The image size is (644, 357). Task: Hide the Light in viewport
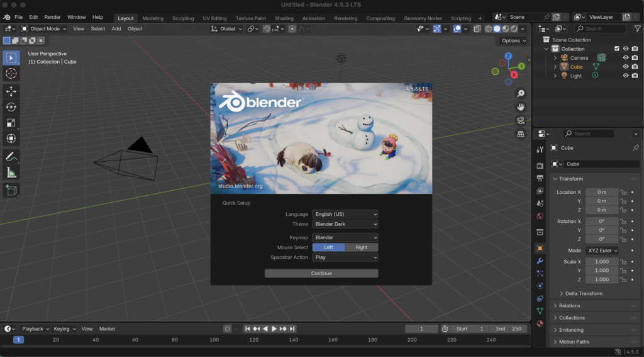pos(626,76)
